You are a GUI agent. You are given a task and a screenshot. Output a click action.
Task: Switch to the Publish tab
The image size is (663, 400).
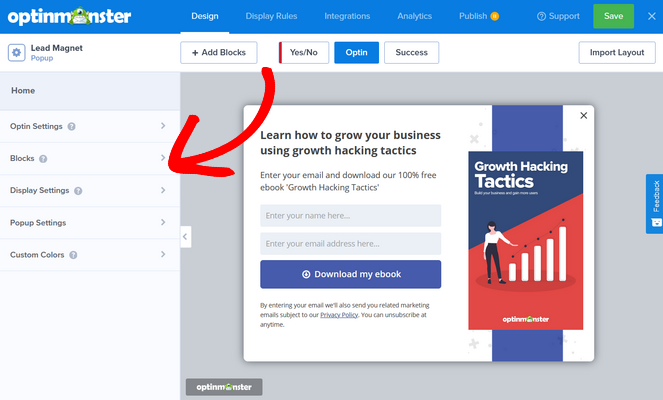(473, 16)
